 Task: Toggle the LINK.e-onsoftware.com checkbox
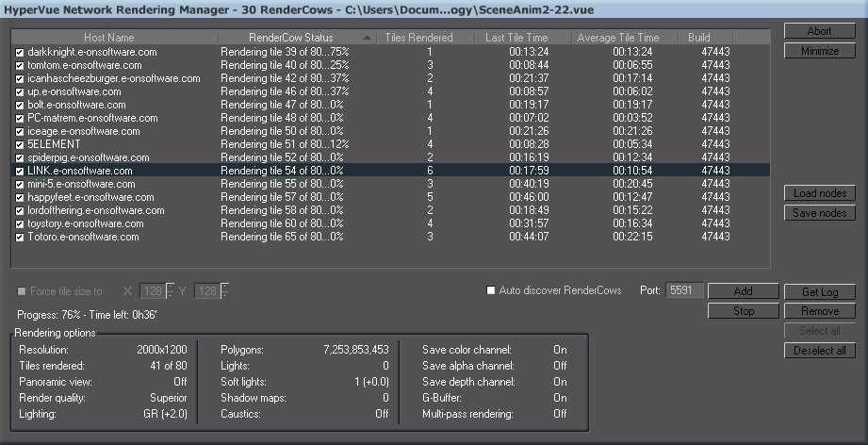coord(20,172)
